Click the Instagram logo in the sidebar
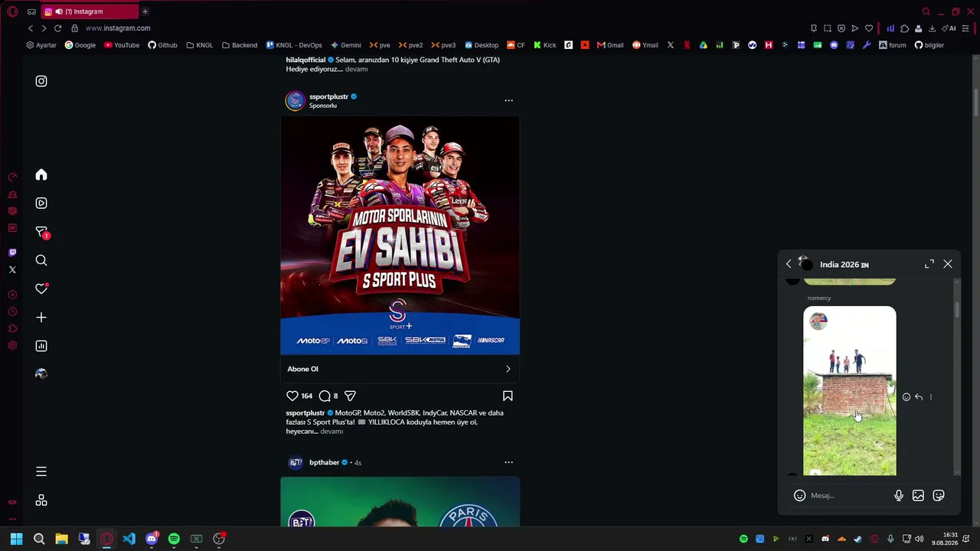This screenshot has height=551, width=980. click(41, 81)
